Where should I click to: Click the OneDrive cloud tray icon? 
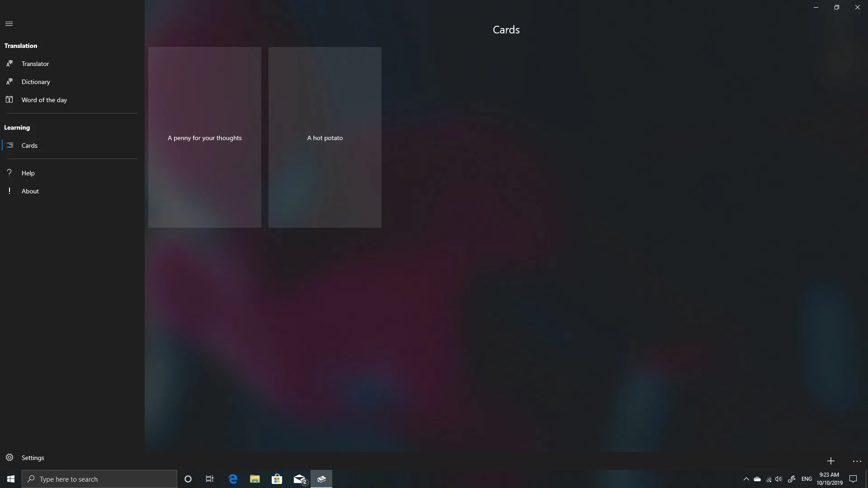[757, 479]
